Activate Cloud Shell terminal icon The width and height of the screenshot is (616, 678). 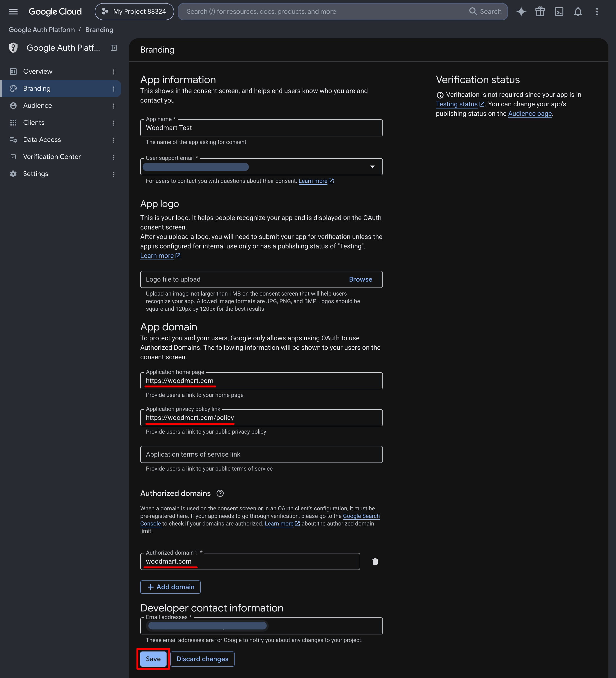tap(559, 11)
